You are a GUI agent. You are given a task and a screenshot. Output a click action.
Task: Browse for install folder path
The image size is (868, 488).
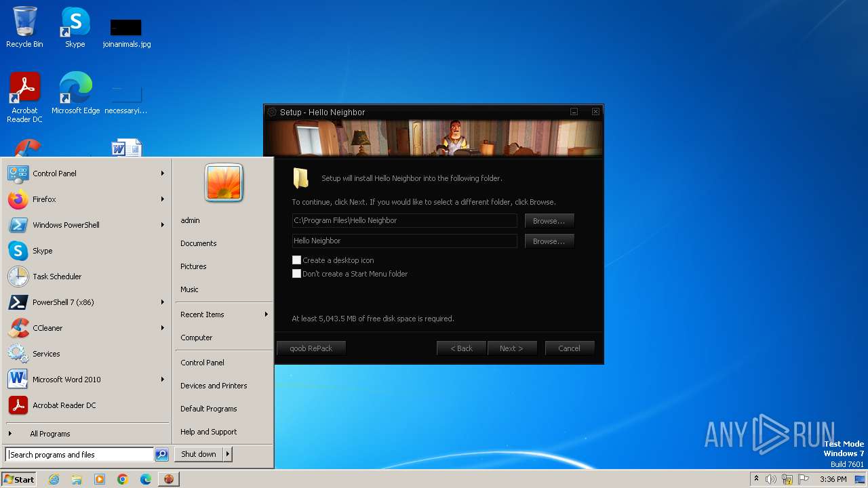click(549, 221)
